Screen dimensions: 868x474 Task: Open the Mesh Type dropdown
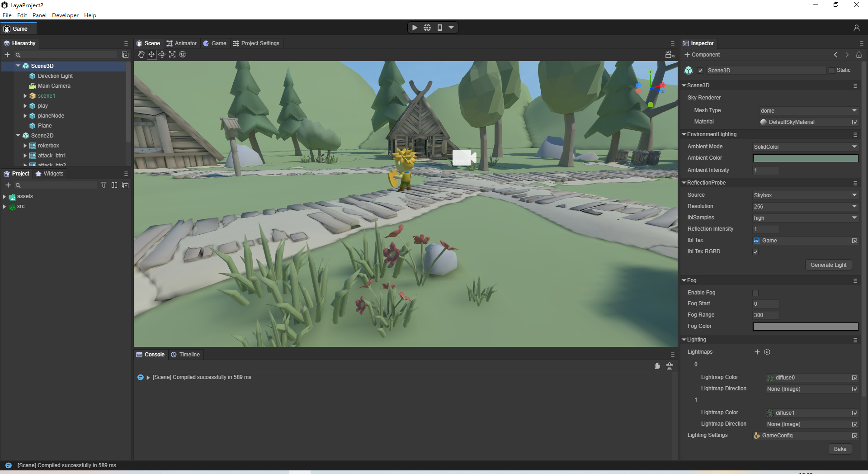pos(808,111)
